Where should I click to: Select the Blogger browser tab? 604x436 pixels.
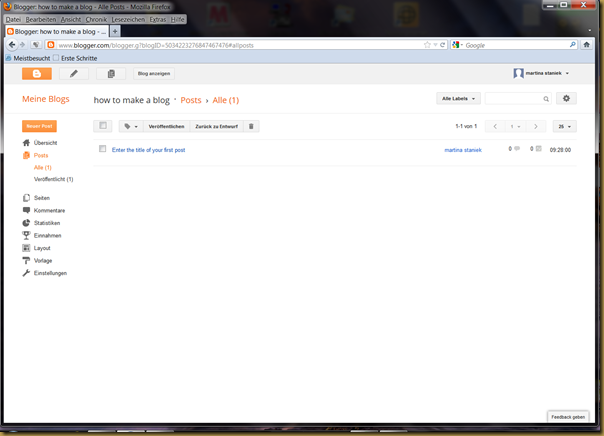pos(57,32)
